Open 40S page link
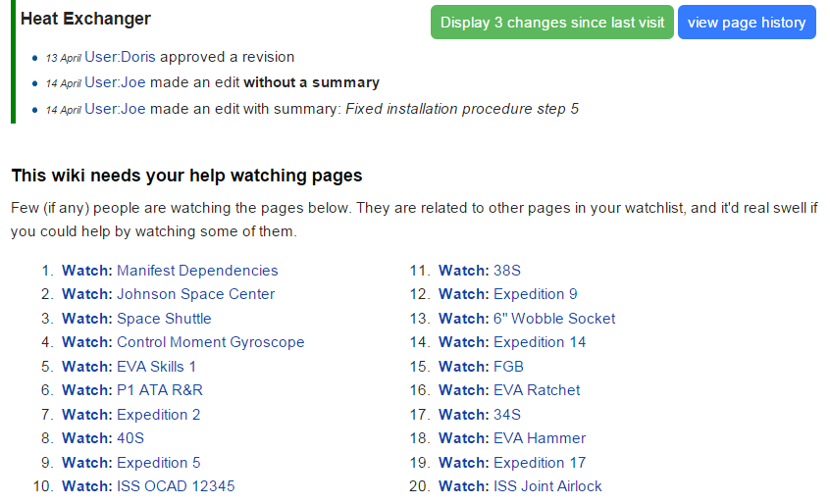Screen dimensions: 830x504 coord(130,438)
